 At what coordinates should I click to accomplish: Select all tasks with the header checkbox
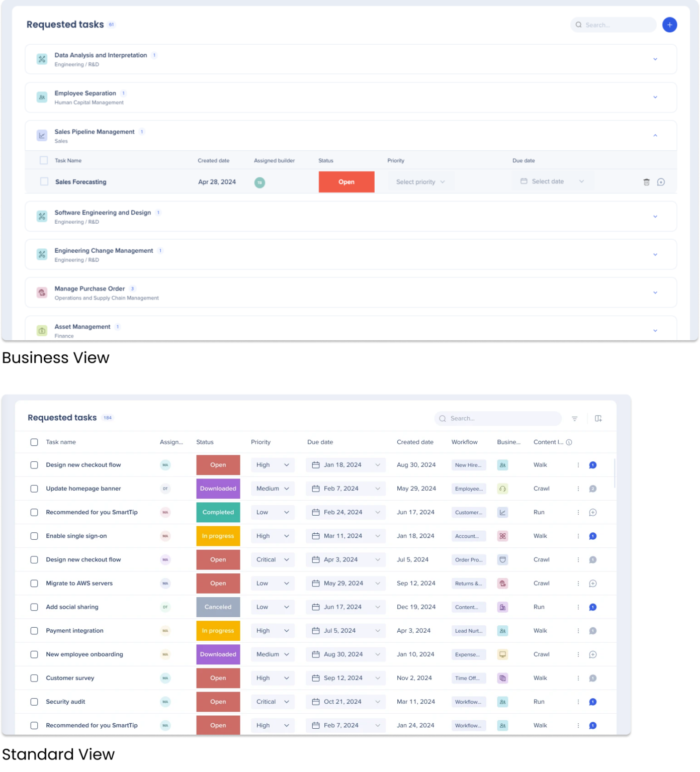(34, 442)
